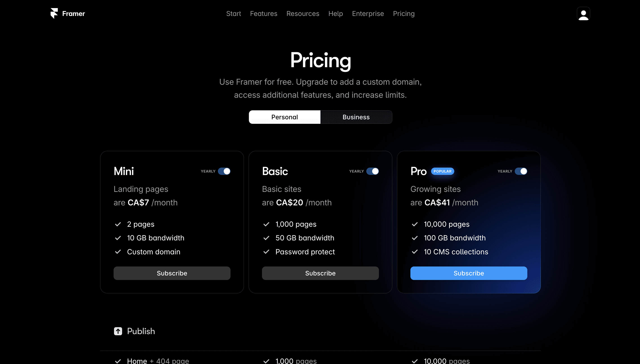Click the checkmark beside Custom domain
The height and width of the screenshot is (364, 640).
(x=118, y=252)
